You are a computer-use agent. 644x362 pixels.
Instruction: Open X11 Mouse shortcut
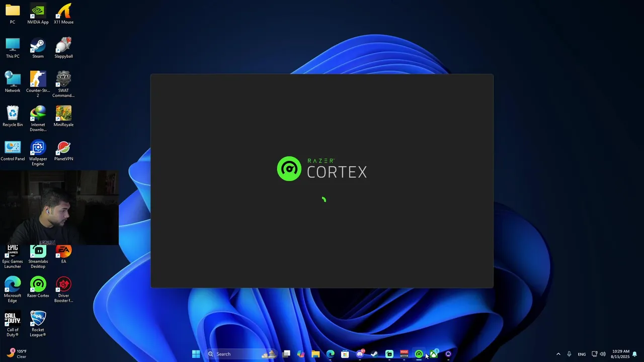pos(63,14)
